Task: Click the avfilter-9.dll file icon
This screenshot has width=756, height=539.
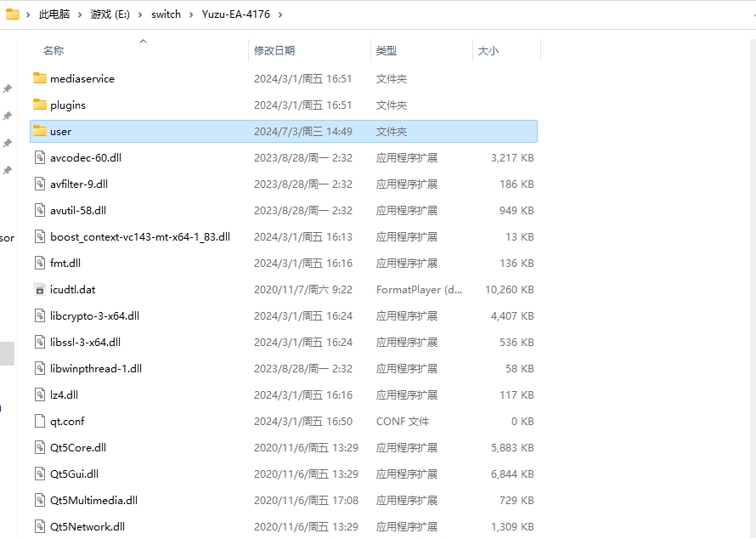Action: [x=40, y=184]
